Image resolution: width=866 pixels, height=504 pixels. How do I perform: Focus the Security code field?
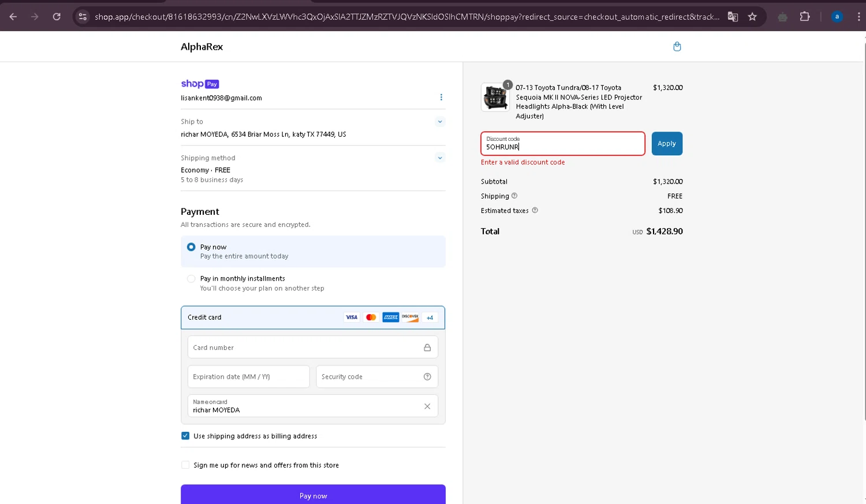click(x=377, y=376)
